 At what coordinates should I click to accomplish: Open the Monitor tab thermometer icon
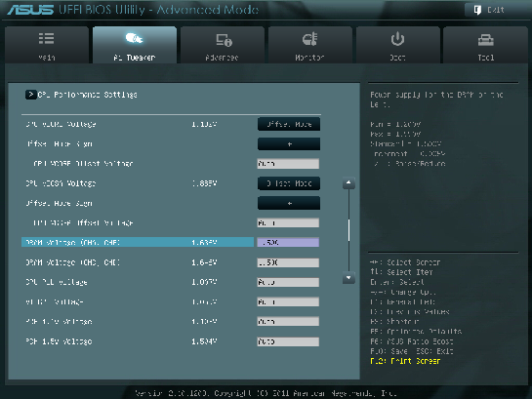click(x=309, y=39)
